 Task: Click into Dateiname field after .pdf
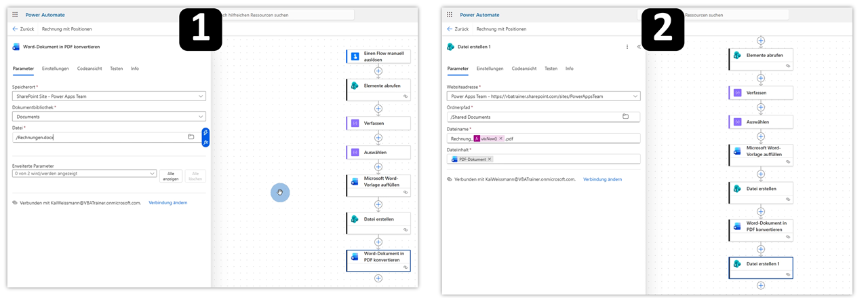544,138
